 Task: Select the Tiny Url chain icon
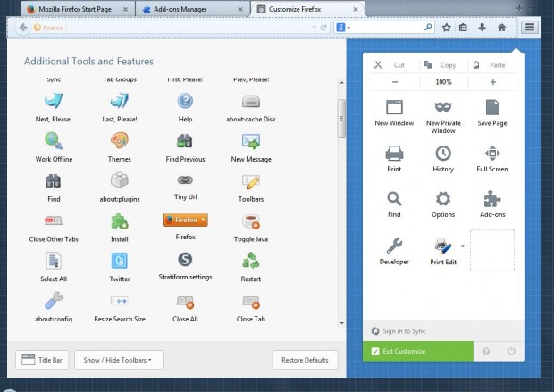[185, 180]
